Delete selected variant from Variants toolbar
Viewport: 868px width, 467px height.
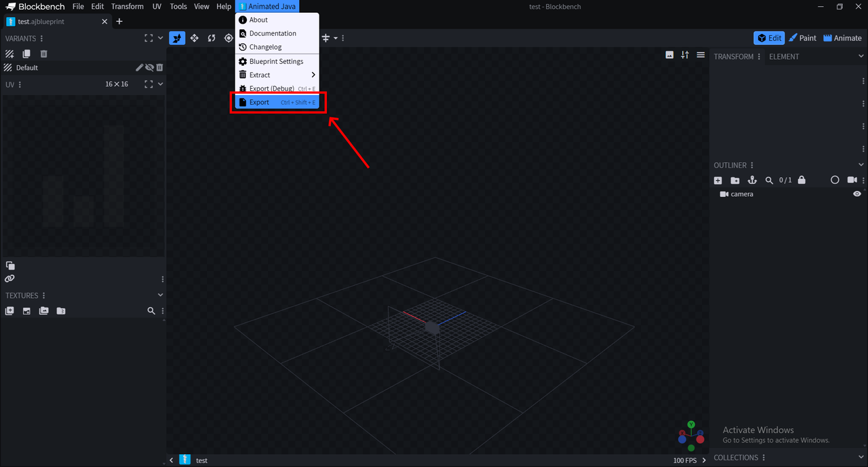(43, 54)
